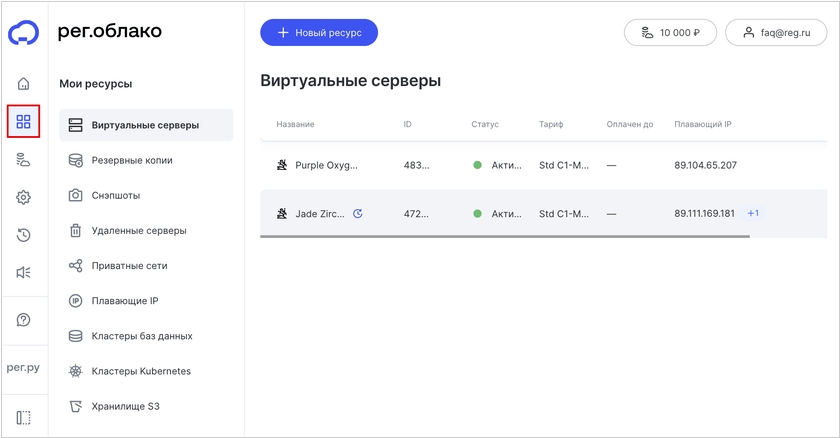This screenshot has height=438, width=840.
Task: Open the faq@reg.ru account menu
Action: [776, 33]
